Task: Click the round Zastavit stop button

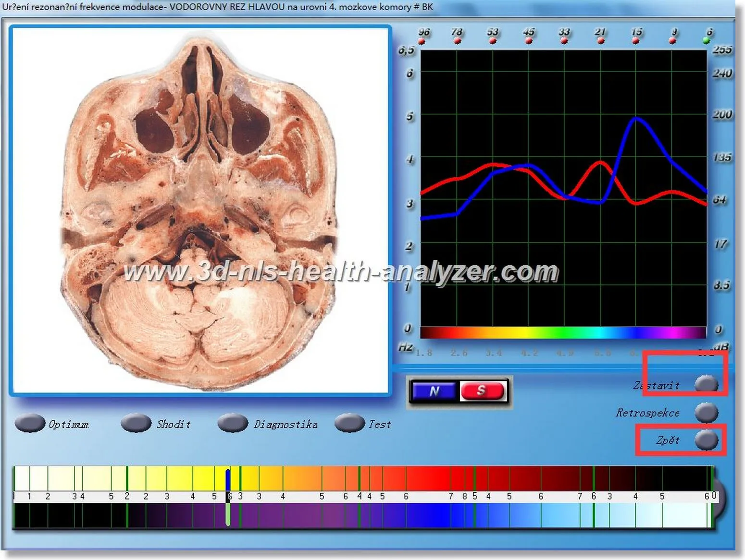Action: [x=707, y=384]
